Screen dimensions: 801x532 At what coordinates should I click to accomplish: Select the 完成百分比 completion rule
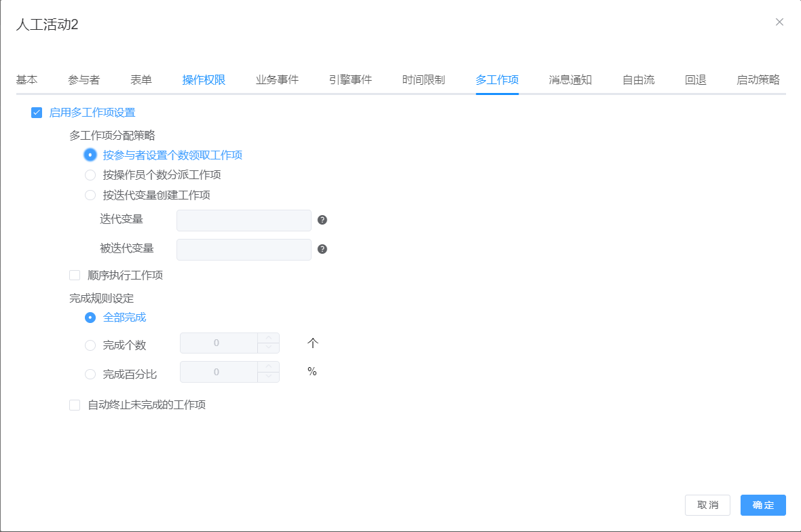click(x=90, y=374)
